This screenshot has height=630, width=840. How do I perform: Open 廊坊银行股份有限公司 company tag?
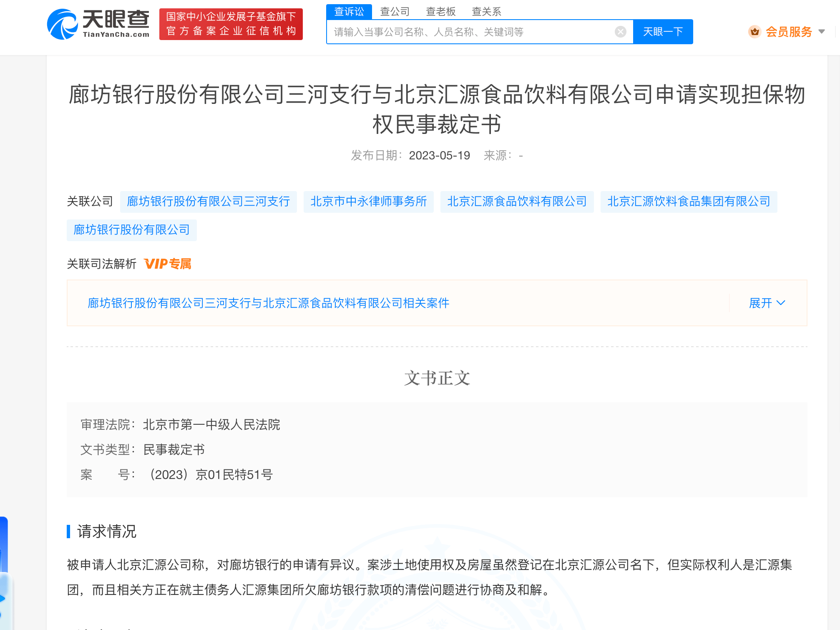[x=132, y=230]
